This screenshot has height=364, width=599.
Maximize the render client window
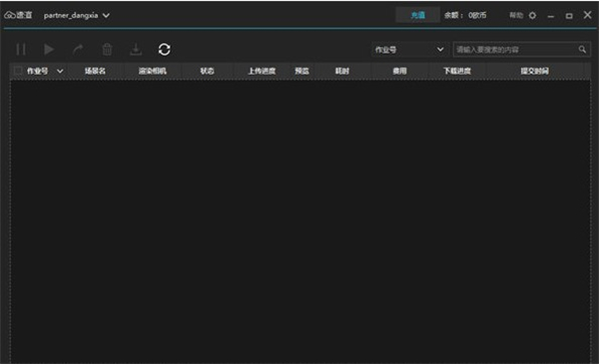[569, 16]
